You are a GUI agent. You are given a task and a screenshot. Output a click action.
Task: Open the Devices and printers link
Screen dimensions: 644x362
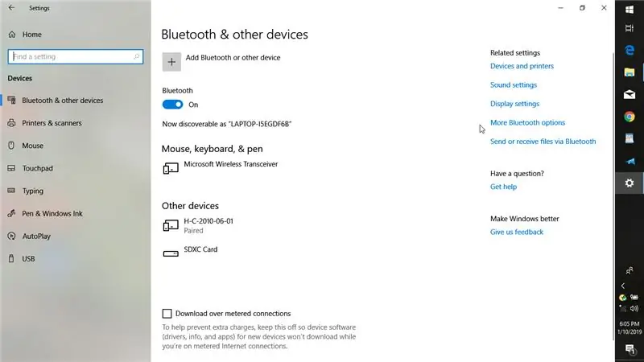(x=522, y=66)
